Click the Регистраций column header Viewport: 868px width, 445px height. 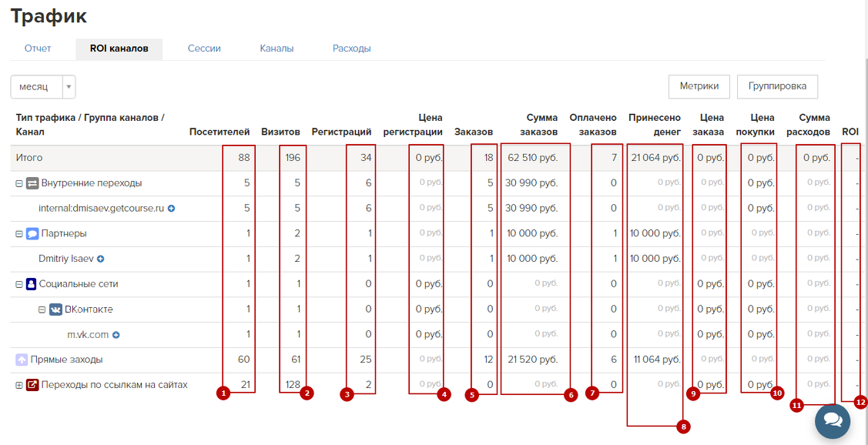point(341,132)
